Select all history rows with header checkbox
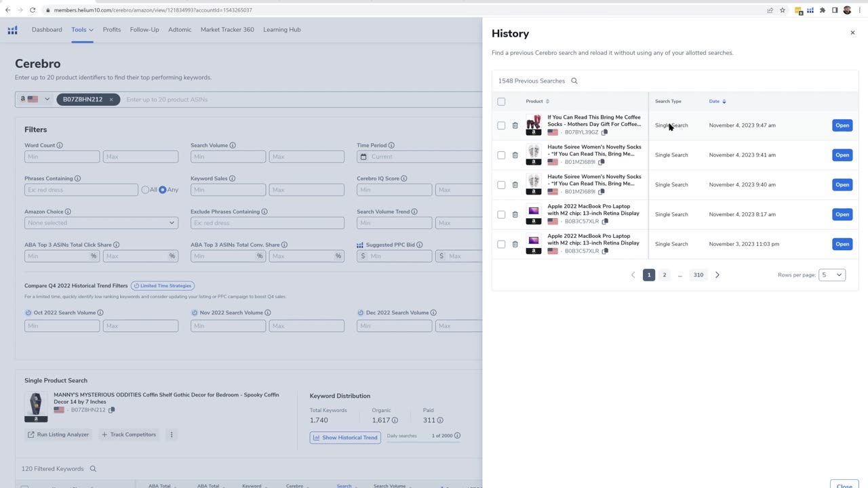Viewport: 868px width, 488px height. coord(501,102)
